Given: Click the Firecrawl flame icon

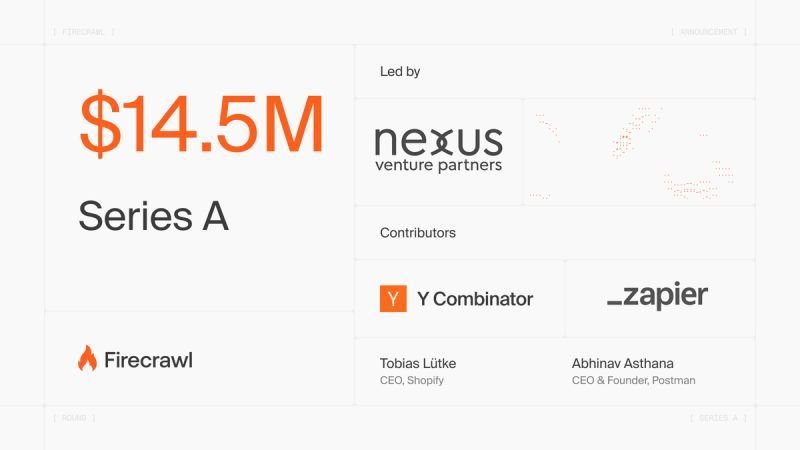Looking at the screenshot, I should coord(87,359).
